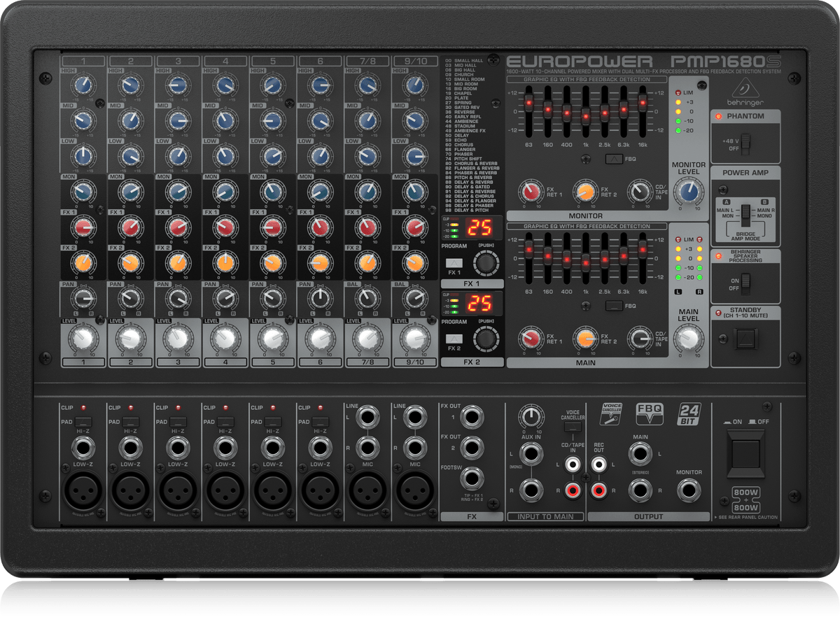Click the Main EQ 160 Hz fader
This screenshot has width=840, height=617.
(547, 256)
